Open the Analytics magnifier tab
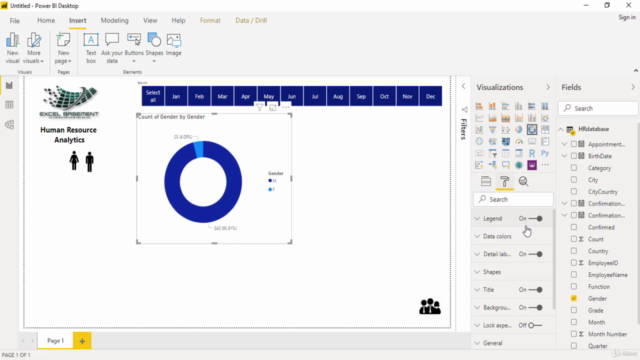The image size is (640, 360). click(523, 181)
